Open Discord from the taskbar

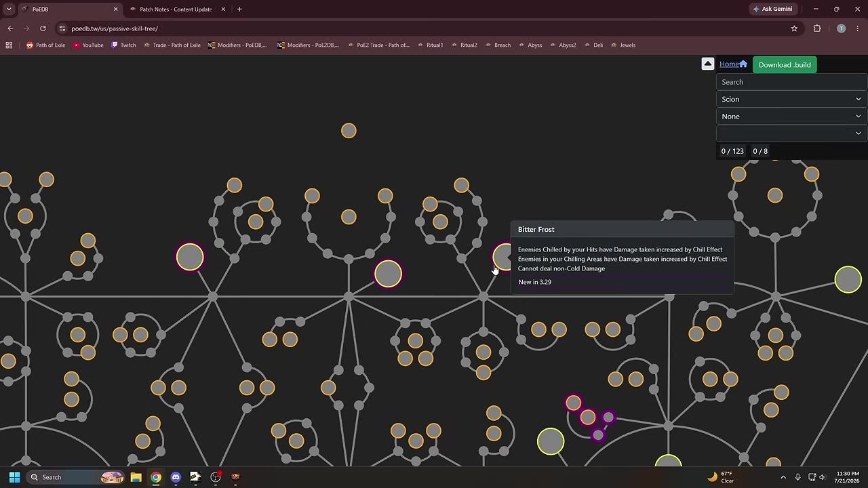click(x=176, y=477)
